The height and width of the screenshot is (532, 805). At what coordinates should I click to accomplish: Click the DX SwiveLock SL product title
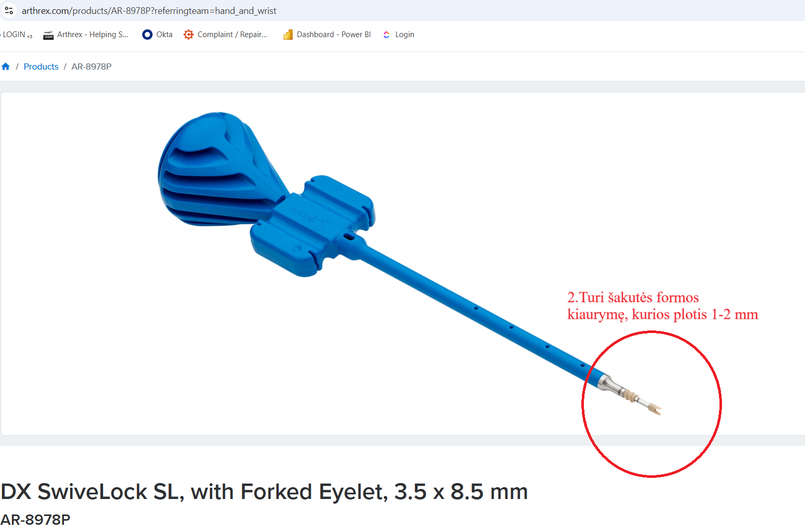click(264, 492)
